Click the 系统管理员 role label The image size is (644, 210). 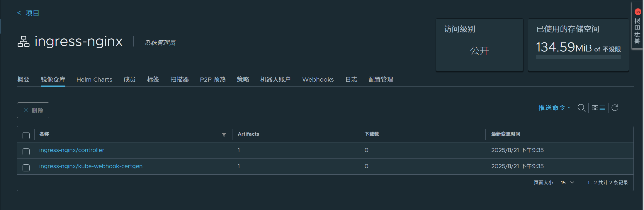click(x=160, y=43)
